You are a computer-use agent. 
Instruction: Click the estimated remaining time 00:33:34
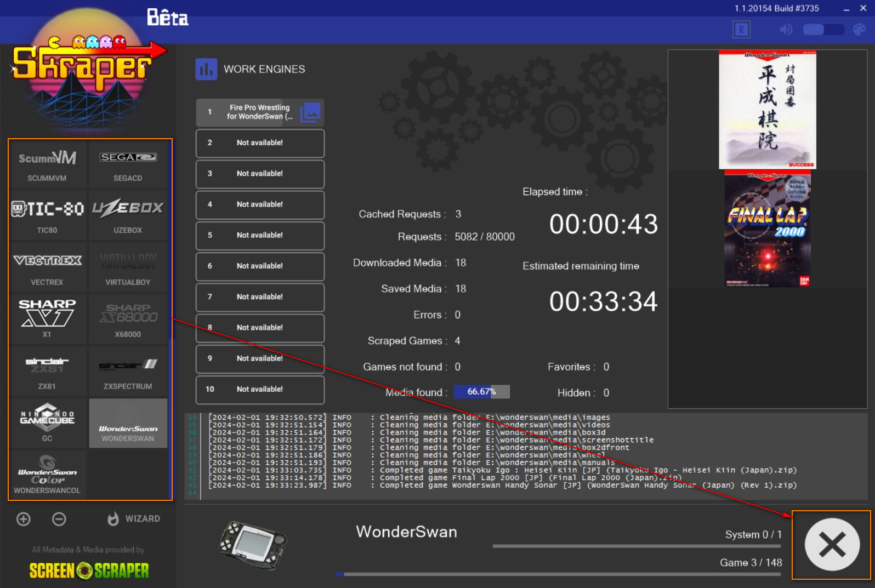click(x=603, y=301)
